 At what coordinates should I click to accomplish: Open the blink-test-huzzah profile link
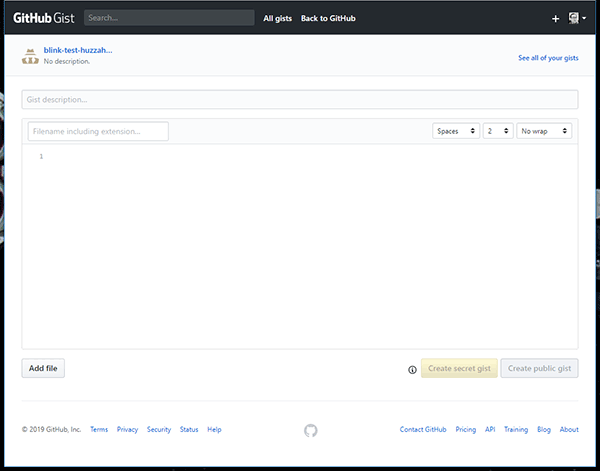point(78,50)
